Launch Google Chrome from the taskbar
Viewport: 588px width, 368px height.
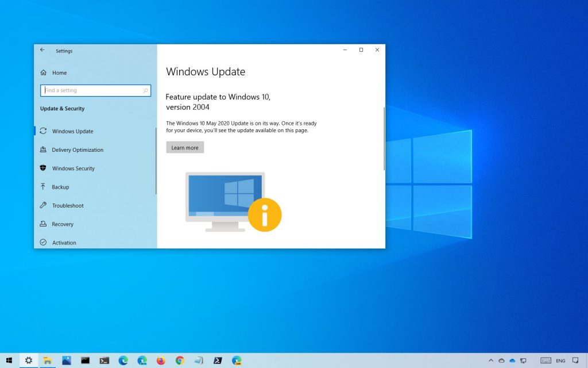180,361
